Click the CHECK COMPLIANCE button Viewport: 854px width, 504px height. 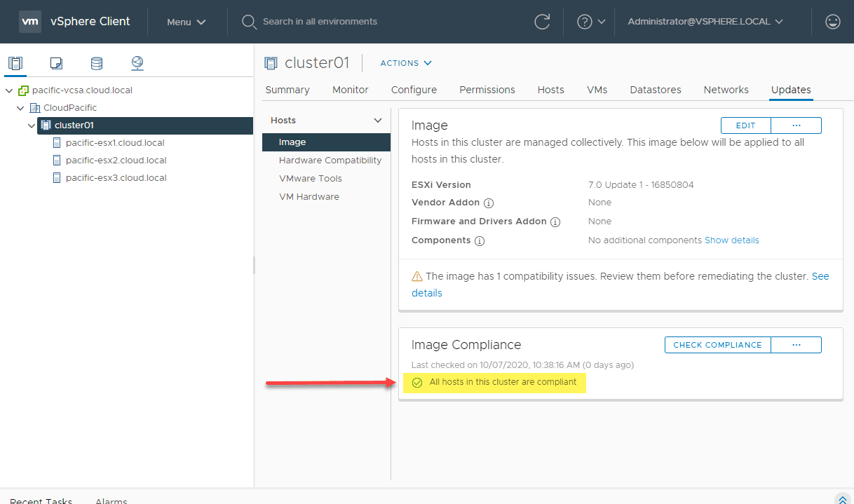point(717,345)
